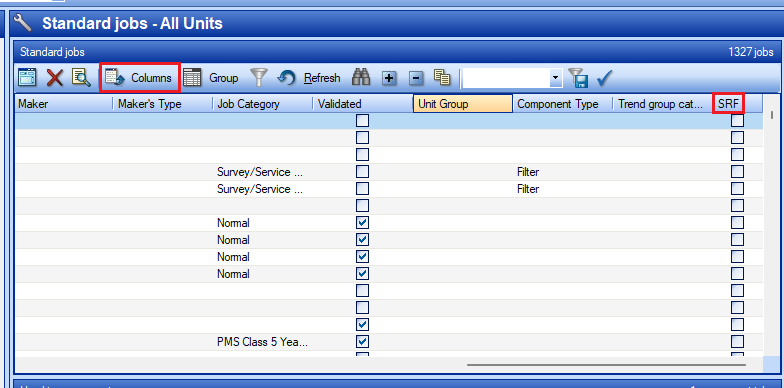This screenshot has height=388, width=784.
Task: Open the Columns chooser
Action: click(x=140, y=78)
